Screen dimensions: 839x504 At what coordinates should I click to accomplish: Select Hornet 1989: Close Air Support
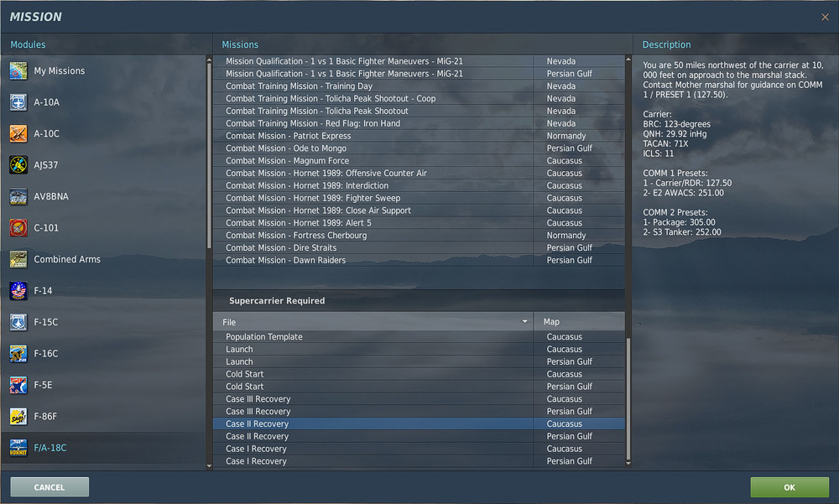(x=419, y=210)
